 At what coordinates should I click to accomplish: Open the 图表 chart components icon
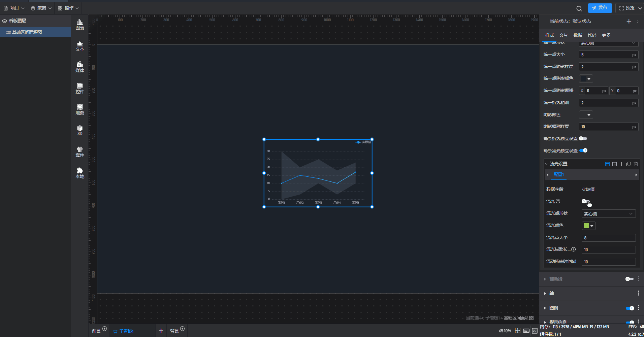point(80,25)
